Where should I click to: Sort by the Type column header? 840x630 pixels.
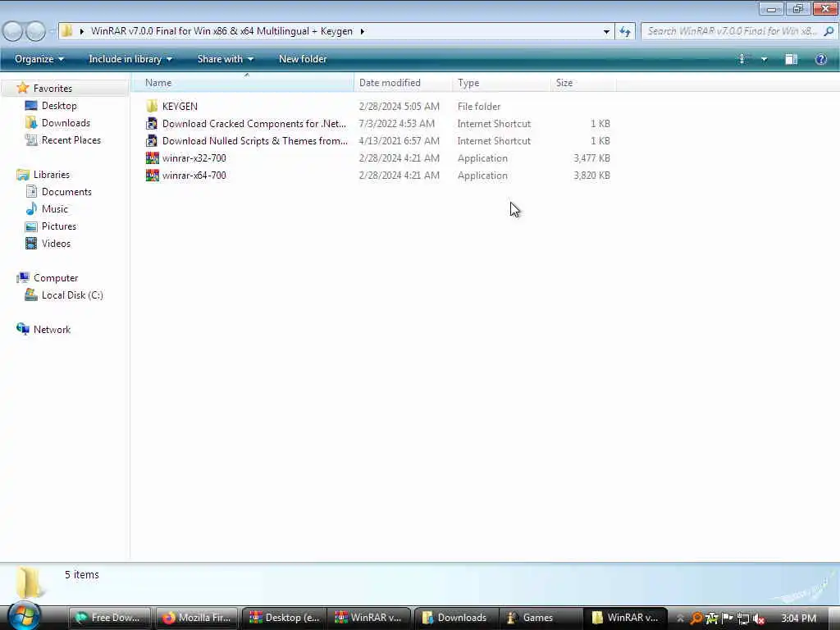coord(501,83)
